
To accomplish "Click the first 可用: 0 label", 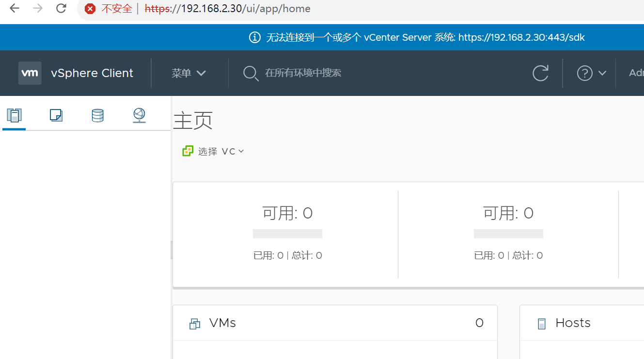I will 287,213.
